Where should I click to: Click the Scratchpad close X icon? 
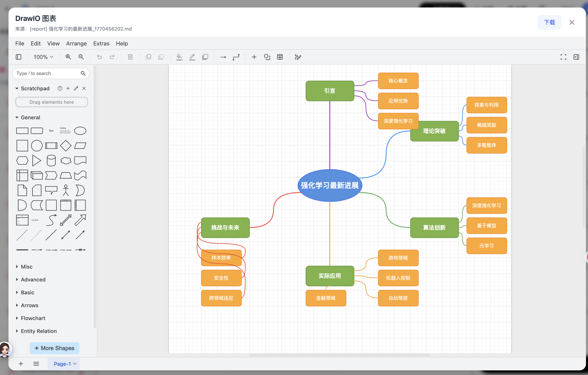(84, 88)
